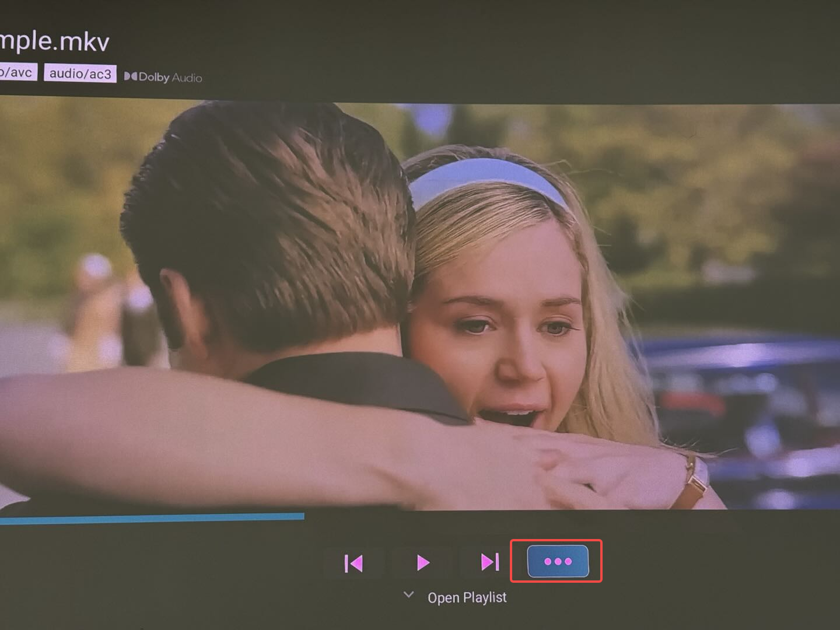Skip to the previous track
The height and width of the screenshot is (630, 840).
[x=353, y=563]
